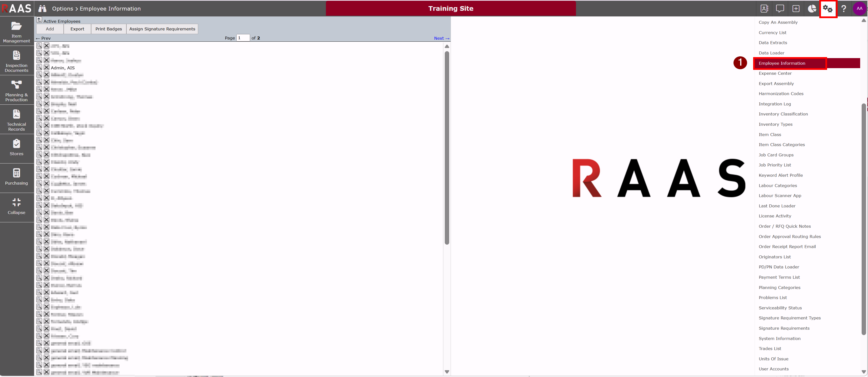868x377 pixels.
Task: Click the Page number input field
Action: 243,38
